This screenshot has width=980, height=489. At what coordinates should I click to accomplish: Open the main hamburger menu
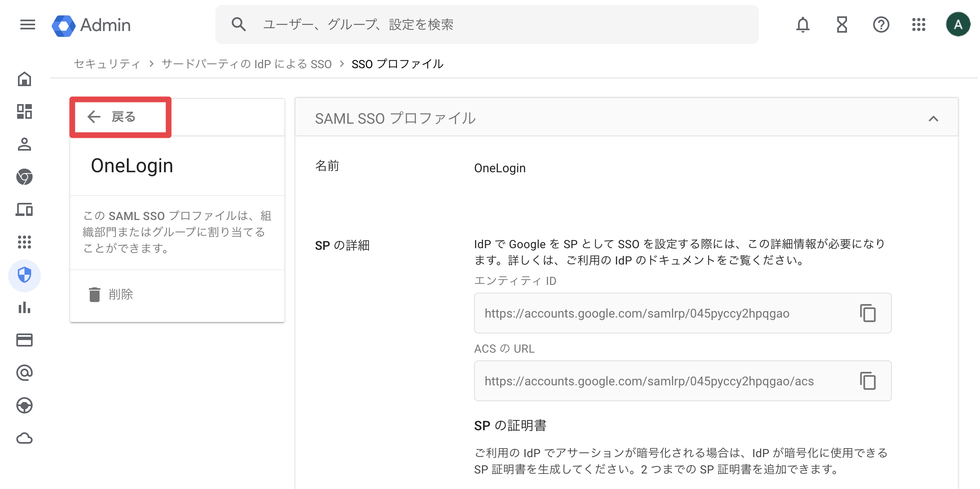click(27, 24)
